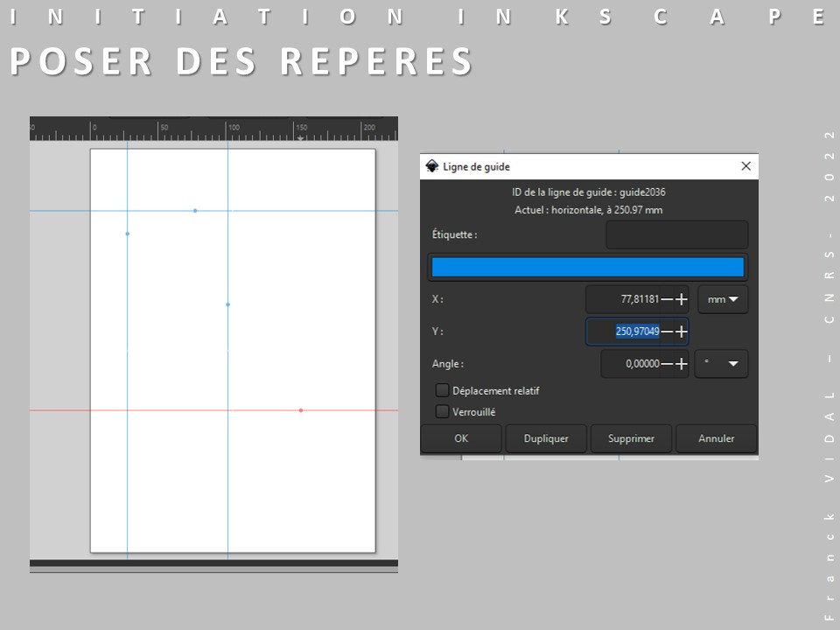Increase X value with plus button
The image size is (840, 630).
point(682,299)
